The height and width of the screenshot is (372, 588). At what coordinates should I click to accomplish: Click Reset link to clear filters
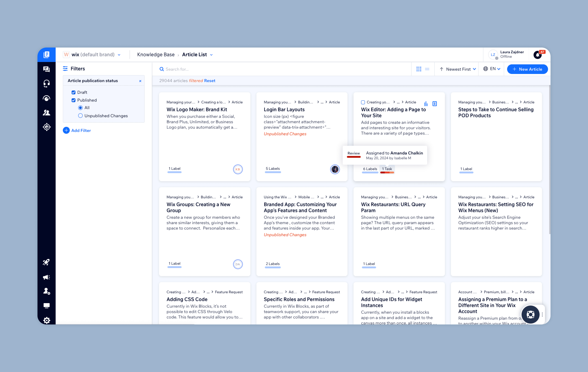209,81
